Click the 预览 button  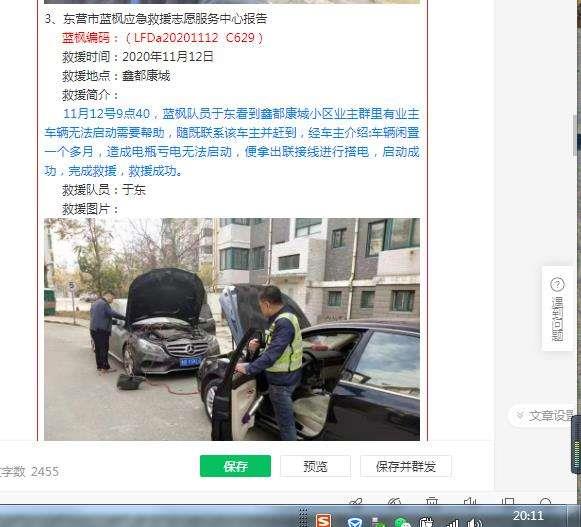pos(315,466)
